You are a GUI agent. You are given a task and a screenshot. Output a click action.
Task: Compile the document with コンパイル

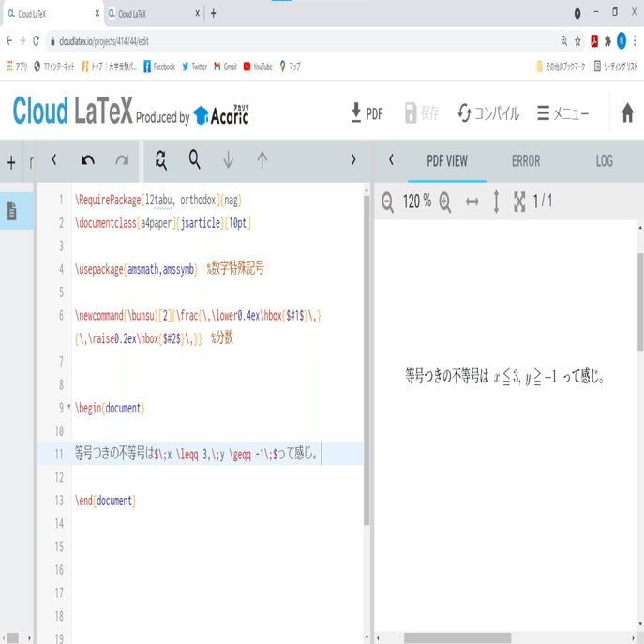(488, 112)
